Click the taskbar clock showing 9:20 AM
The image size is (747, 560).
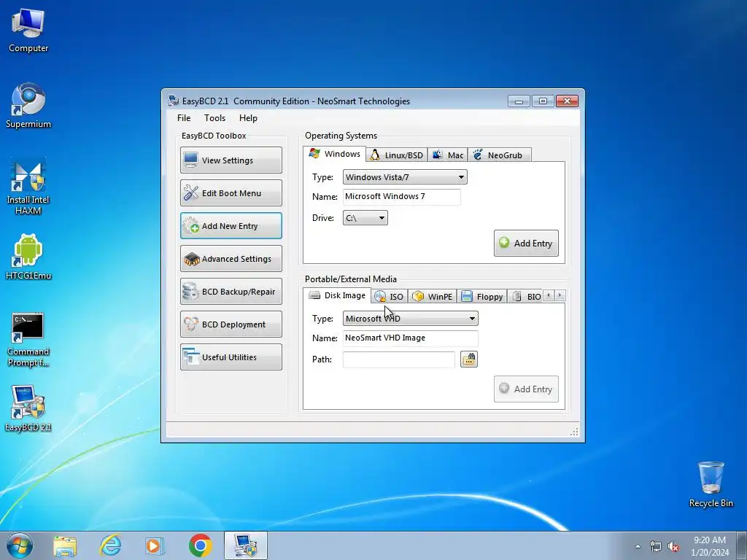click(710, 546)
